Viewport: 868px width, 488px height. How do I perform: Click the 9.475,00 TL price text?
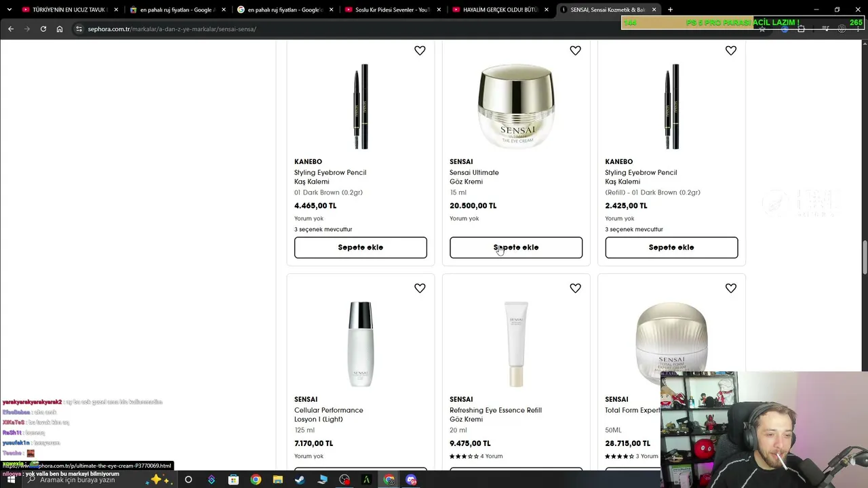click(x=470, y=443)
